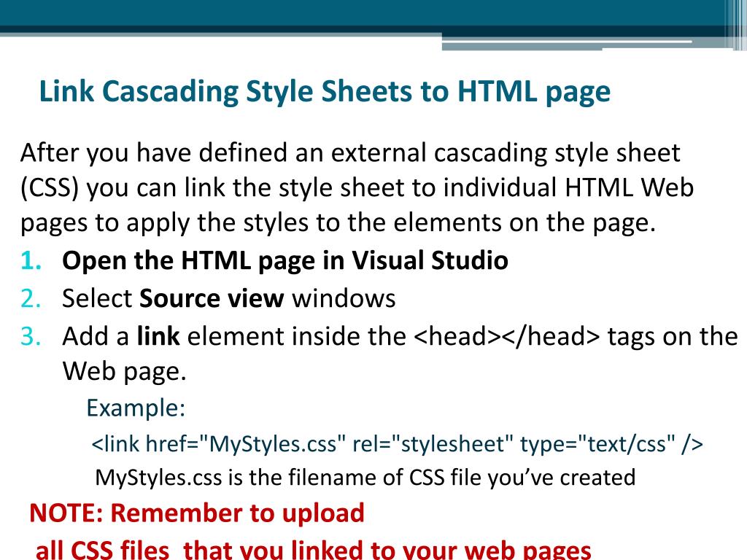Click the wrapped line "Web page."

click(x=124, y=371)
